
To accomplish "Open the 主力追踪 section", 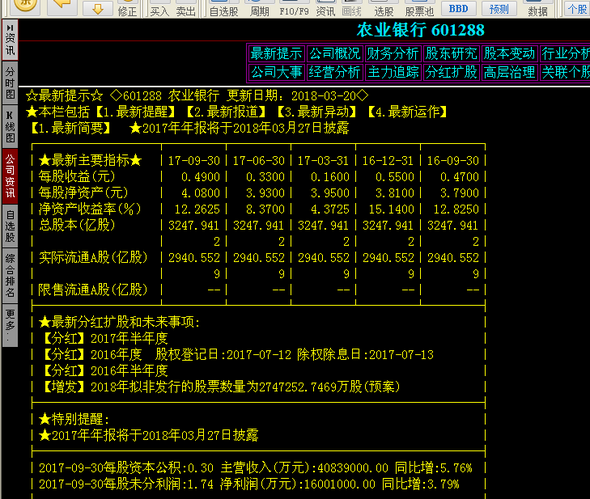I will point(393,72).
